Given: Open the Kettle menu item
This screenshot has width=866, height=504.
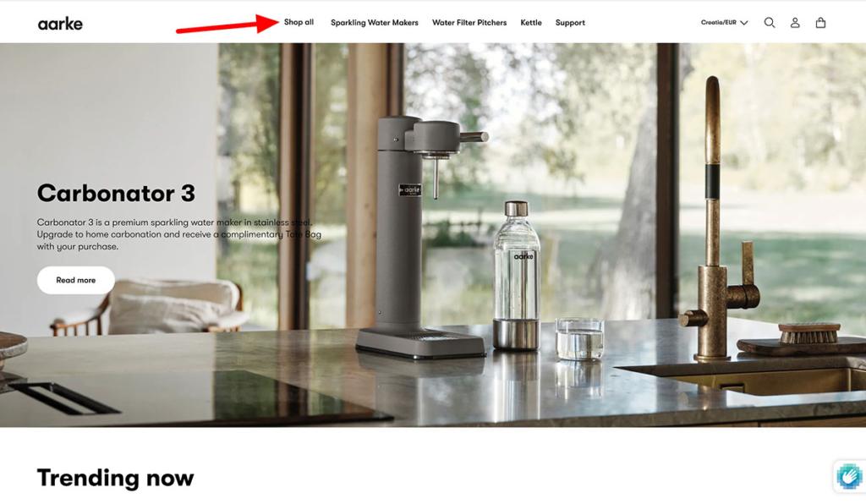Looking at the screenshot, I should [x=531, y=23].
